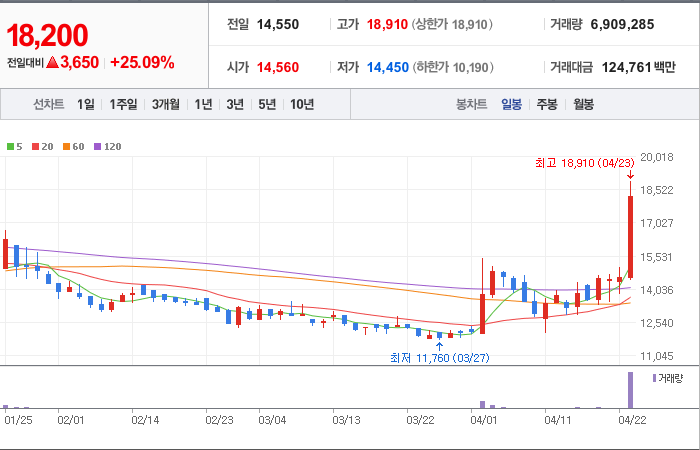
Task: Click the 전일 value 14,550
Action: click(x=278, y=24)
